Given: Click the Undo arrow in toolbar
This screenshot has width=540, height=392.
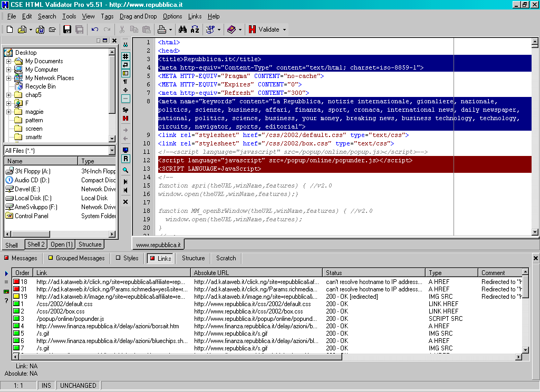Looking at the screenshot, I should click(x=95, y=30).
